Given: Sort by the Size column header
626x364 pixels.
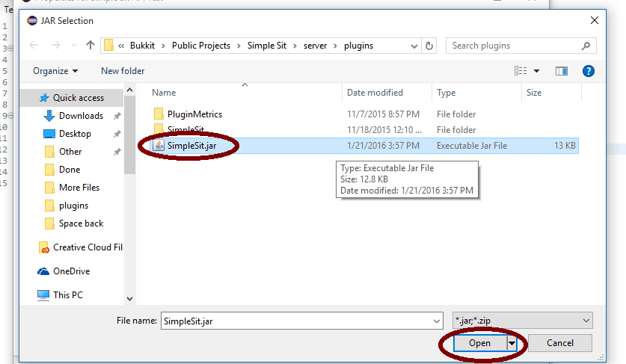Looking at the screenshot, I should coord(534,93).
